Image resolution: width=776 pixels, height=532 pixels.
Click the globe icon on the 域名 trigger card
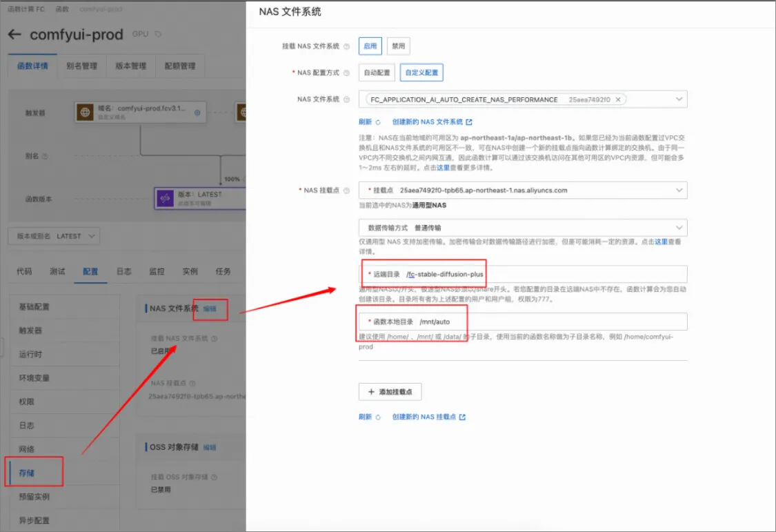pyautogui.click(x=86, y=112)
